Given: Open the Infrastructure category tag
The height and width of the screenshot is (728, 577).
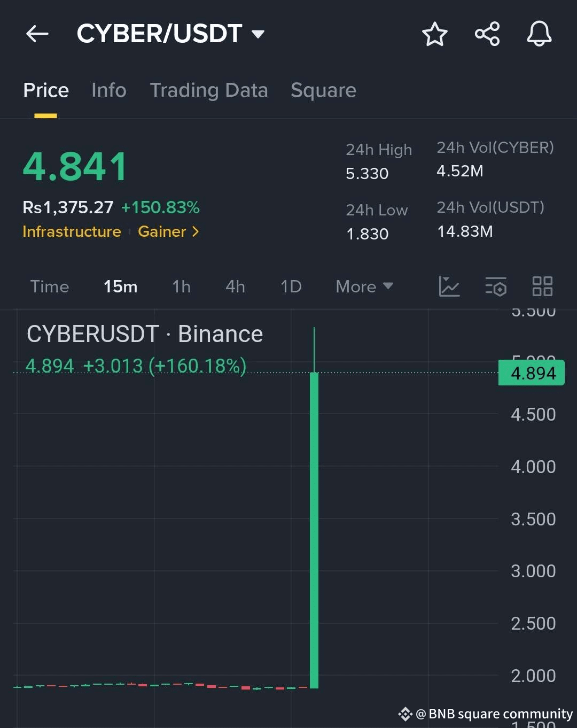Looking at the screenshot, I should [x=72, y=231].
